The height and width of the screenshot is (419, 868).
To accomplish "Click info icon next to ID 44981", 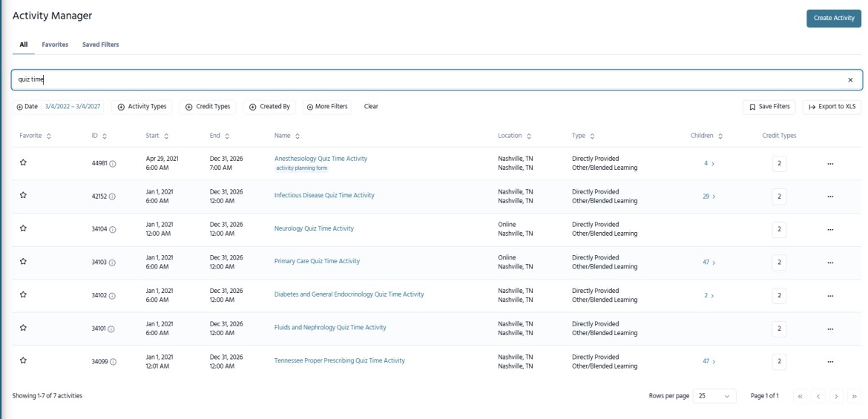I will pos(113,164).
